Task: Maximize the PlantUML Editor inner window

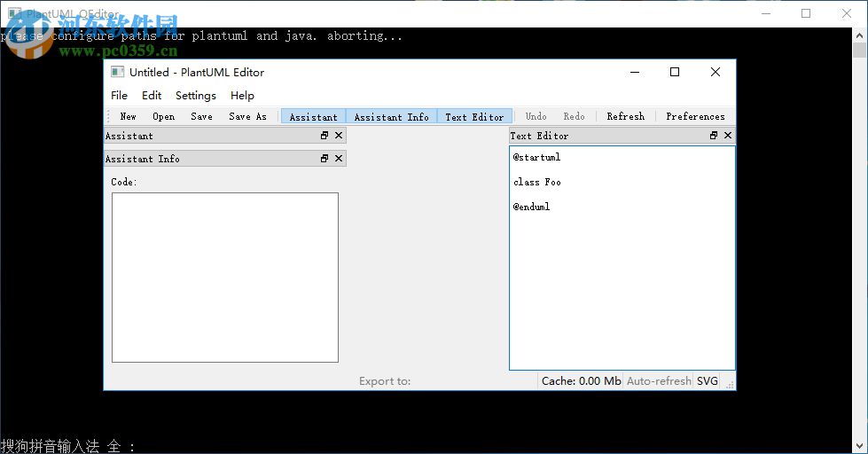Action: click(675, 72)
